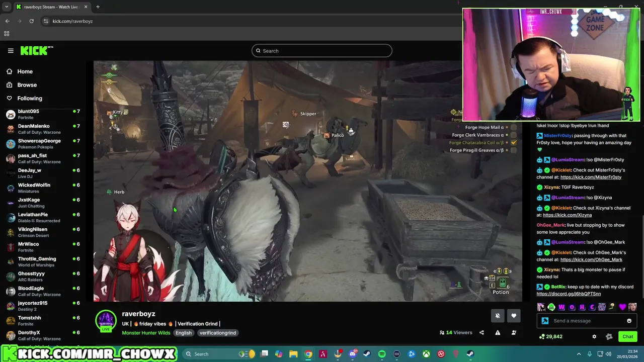Screen dimensions: 644x362
Task: Go to Home in sidebar
Action: 25,71
